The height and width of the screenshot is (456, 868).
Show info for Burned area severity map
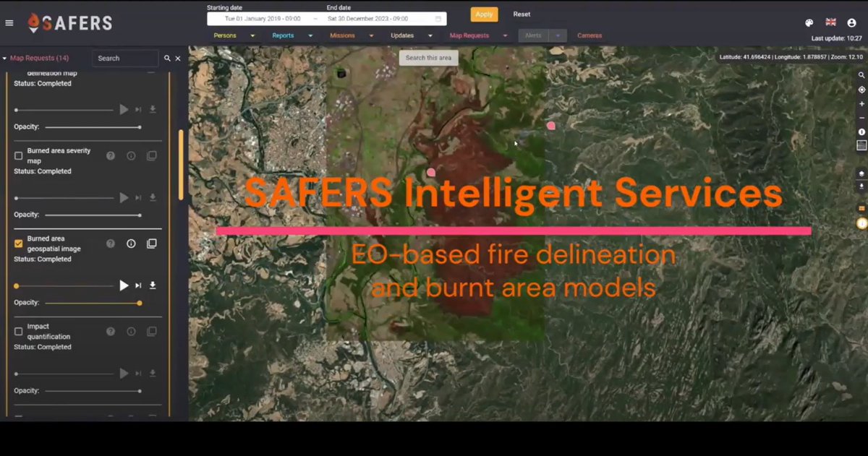[x=131, y=155]
